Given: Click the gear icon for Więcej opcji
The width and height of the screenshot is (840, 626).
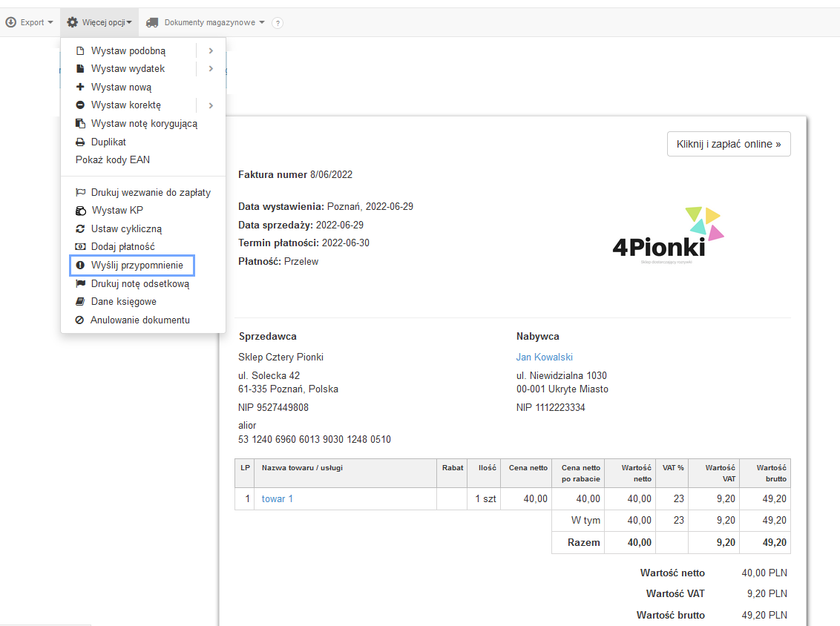Looking at the screenshot, I should pos(72,22).
